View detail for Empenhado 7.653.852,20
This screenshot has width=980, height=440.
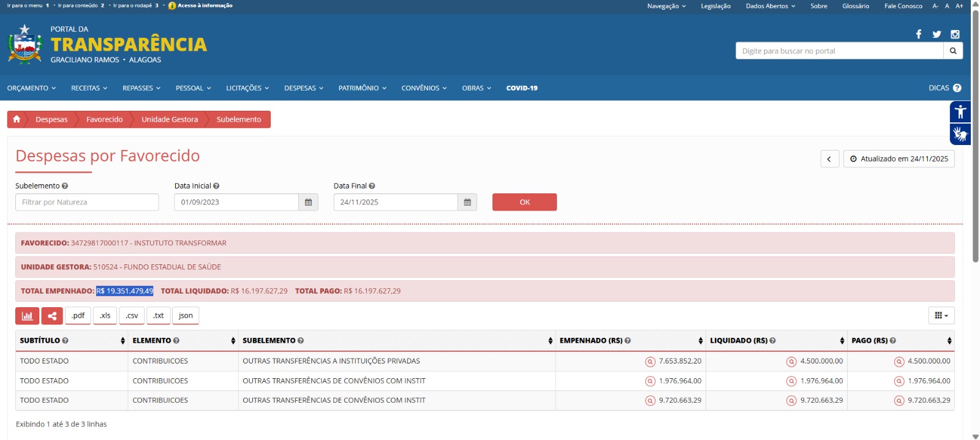pos(650,362)
